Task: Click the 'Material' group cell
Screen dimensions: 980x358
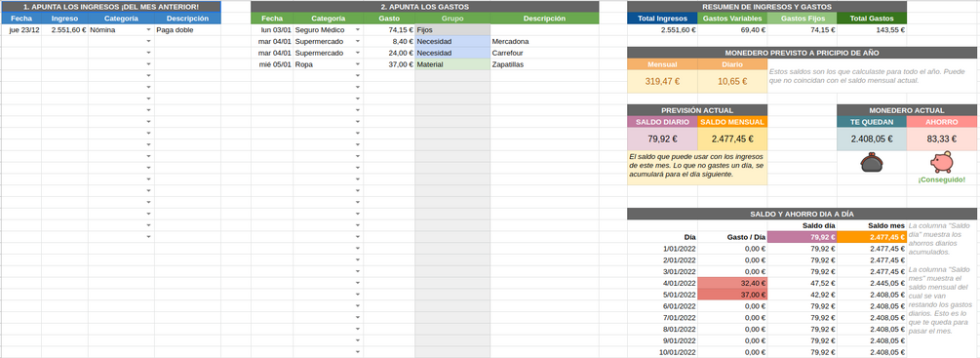Action: 452,64
